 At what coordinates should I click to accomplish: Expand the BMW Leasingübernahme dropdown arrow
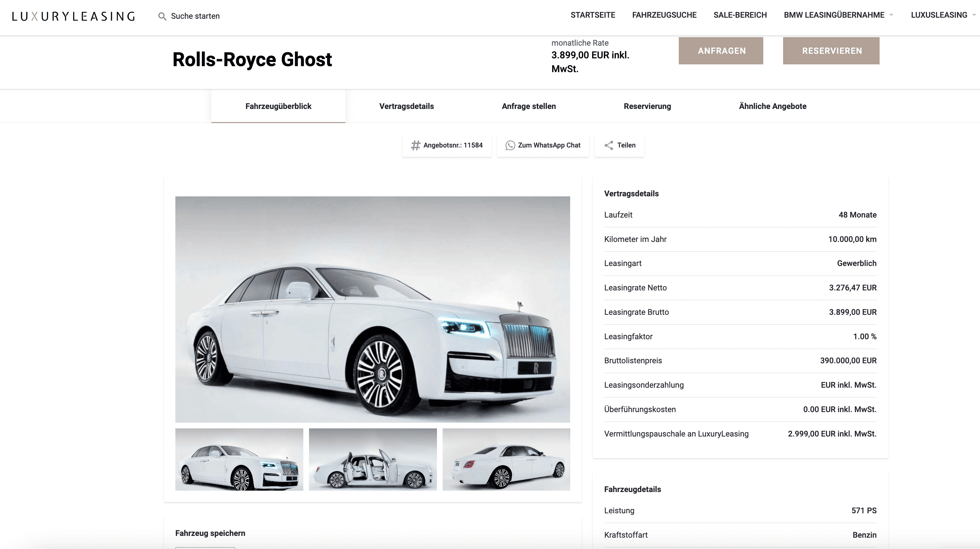891,15
